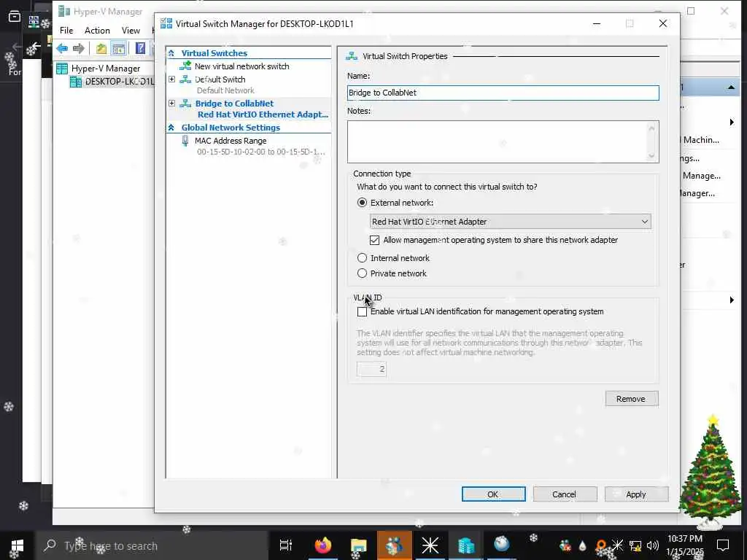747x560 pixels.
Task: Open Task View on the taskbar
Action: tap(286, 545)
